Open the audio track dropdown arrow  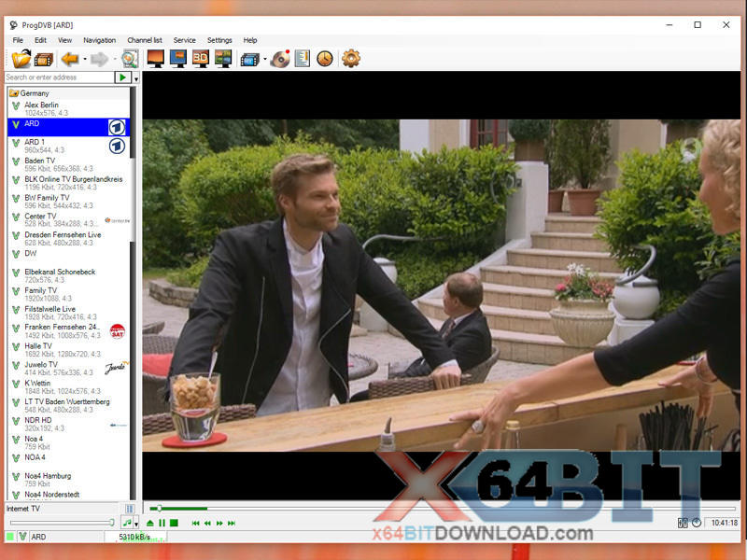pyautogui.click(x=136, y=524)
